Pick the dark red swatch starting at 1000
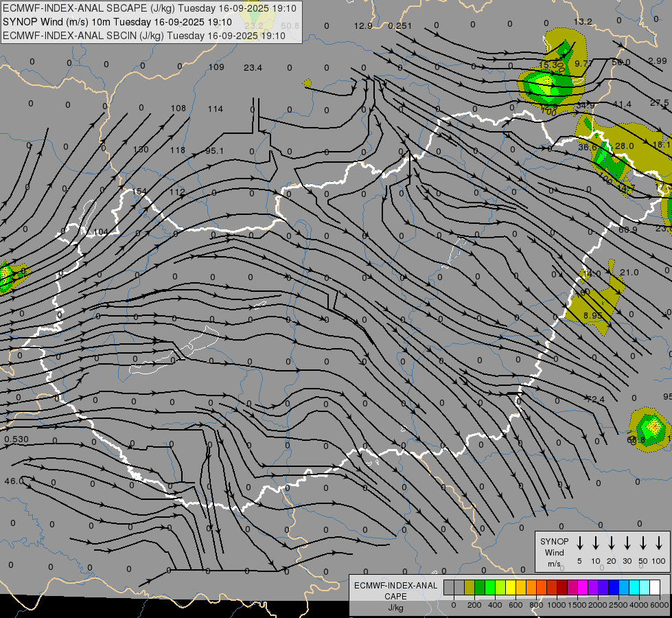The image size is (672, 618). 562,587
